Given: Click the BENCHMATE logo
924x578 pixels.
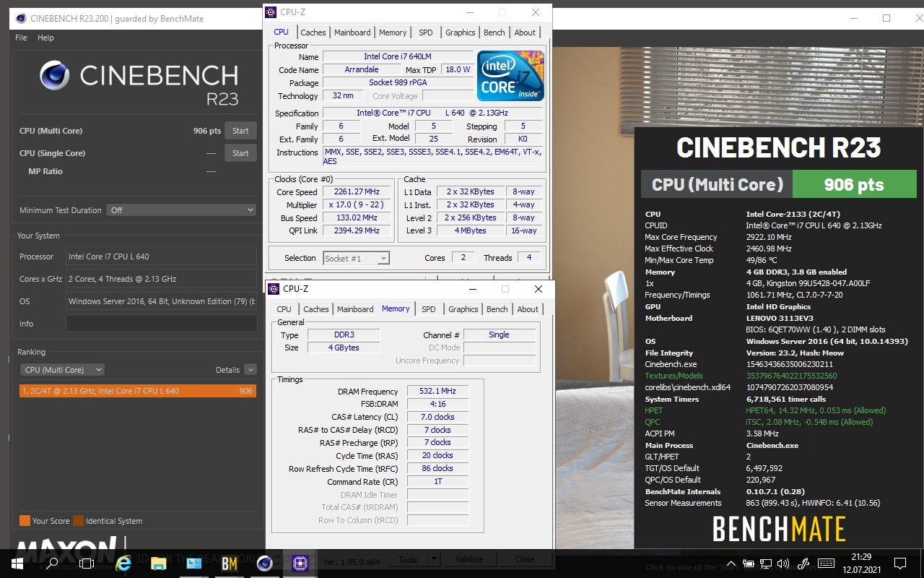Looking at the screenshot, I should (779, 530).
